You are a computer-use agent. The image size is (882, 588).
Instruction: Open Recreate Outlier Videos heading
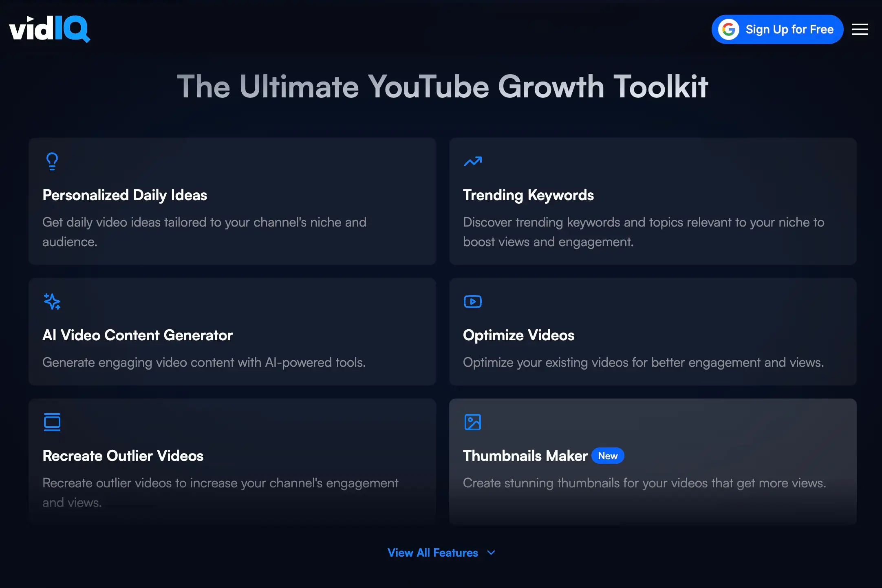(x=123, y=456)
